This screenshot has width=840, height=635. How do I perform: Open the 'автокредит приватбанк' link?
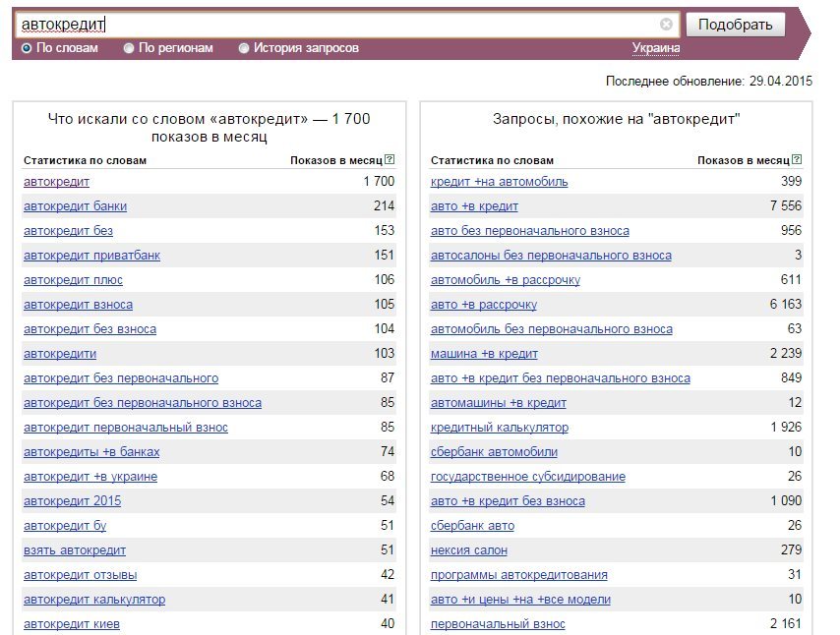click(91, 256)
